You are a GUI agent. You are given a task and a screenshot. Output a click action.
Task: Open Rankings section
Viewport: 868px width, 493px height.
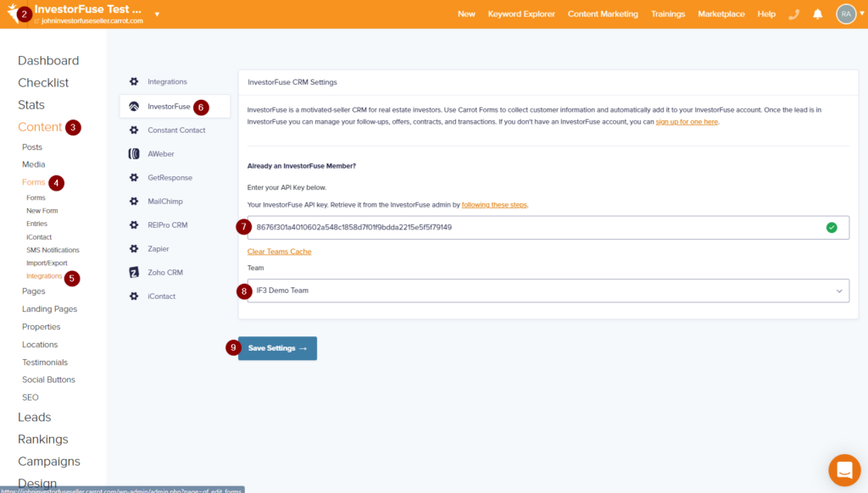click(x=42, y=440)
